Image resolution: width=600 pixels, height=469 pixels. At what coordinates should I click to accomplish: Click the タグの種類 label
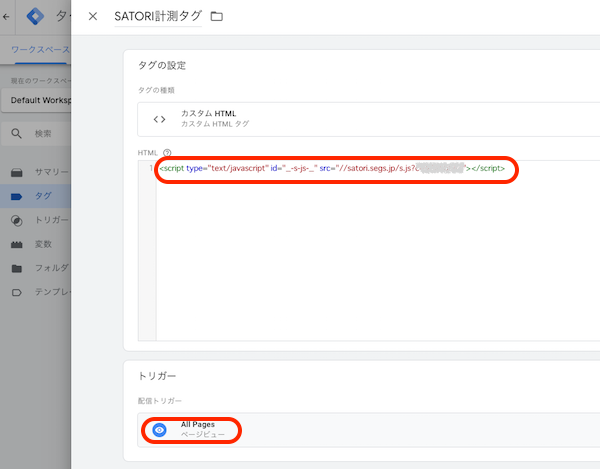point(156,90)
